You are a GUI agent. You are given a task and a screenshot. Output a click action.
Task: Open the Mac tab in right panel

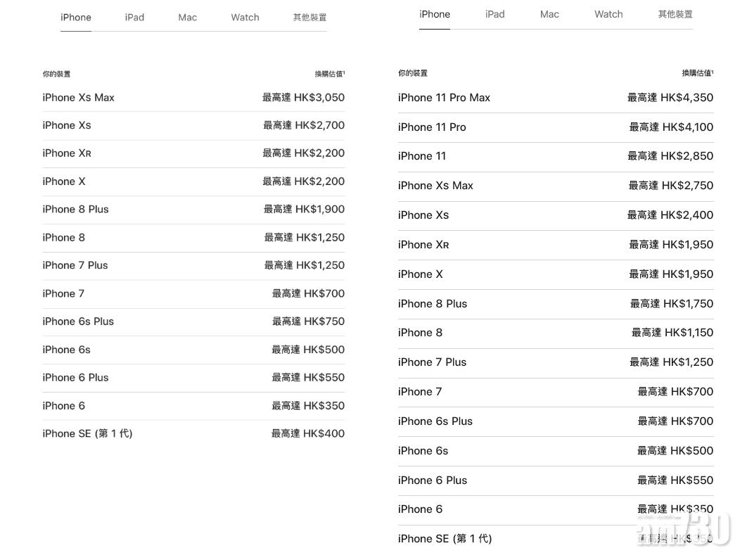(x=549, y=14)
